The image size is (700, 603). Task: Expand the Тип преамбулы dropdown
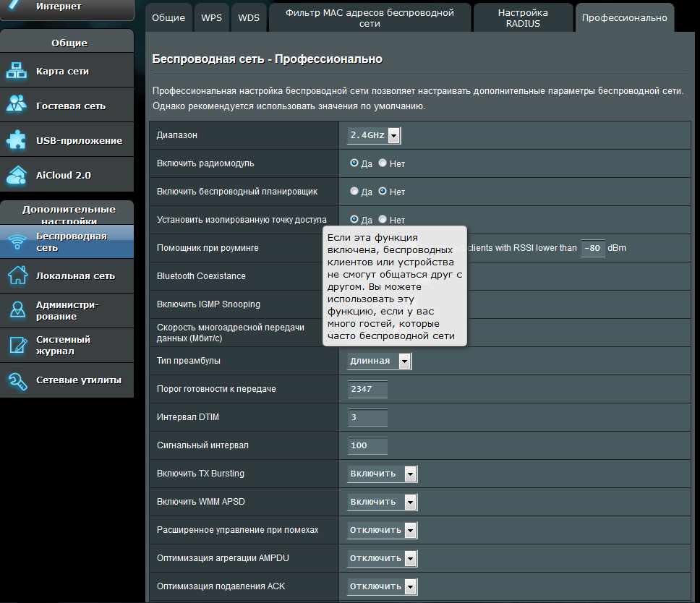click(x=379, y=361)
